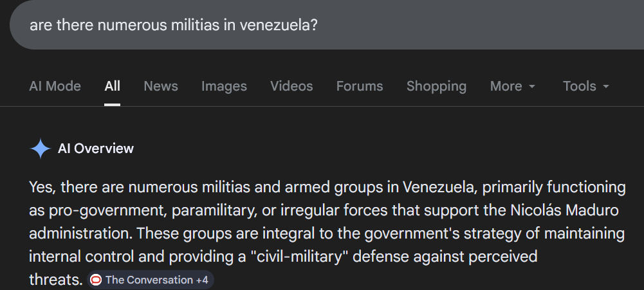Go to the News tab
644x290 pixels.
pyautogui.click(x=161, y=86)
